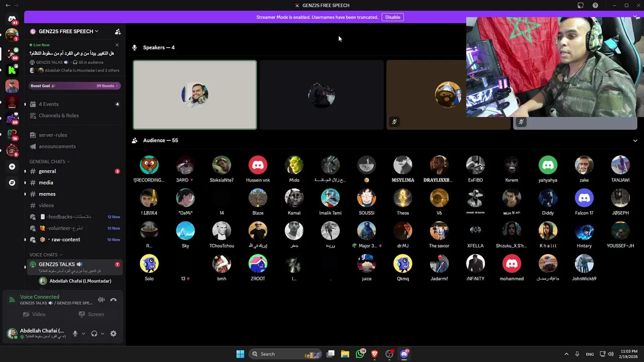644x362 pixels.
Task: Click the noise suppression waveform icon
Action: (101, 300)
